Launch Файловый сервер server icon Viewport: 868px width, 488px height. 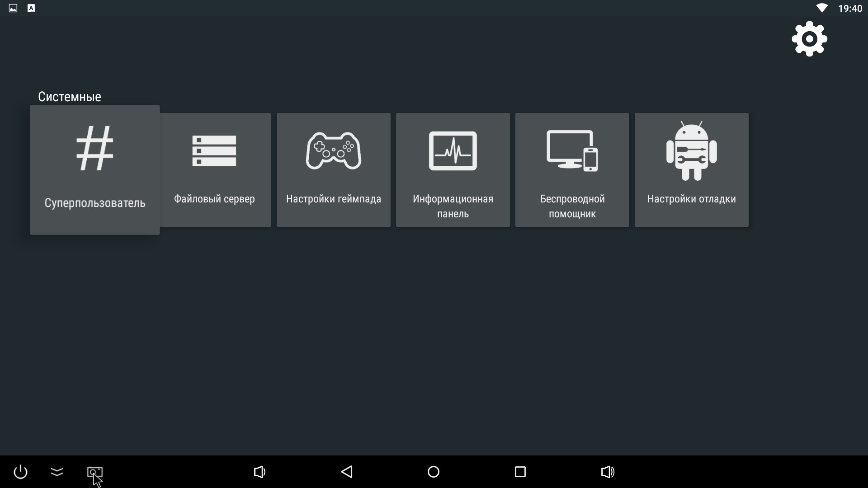[214, 151]
